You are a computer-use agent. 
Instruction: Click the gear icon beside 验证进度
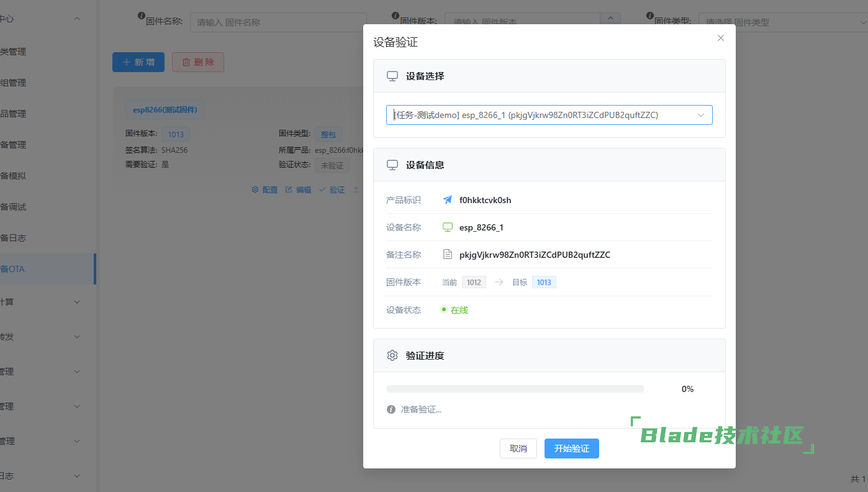[x=392, y=355]
